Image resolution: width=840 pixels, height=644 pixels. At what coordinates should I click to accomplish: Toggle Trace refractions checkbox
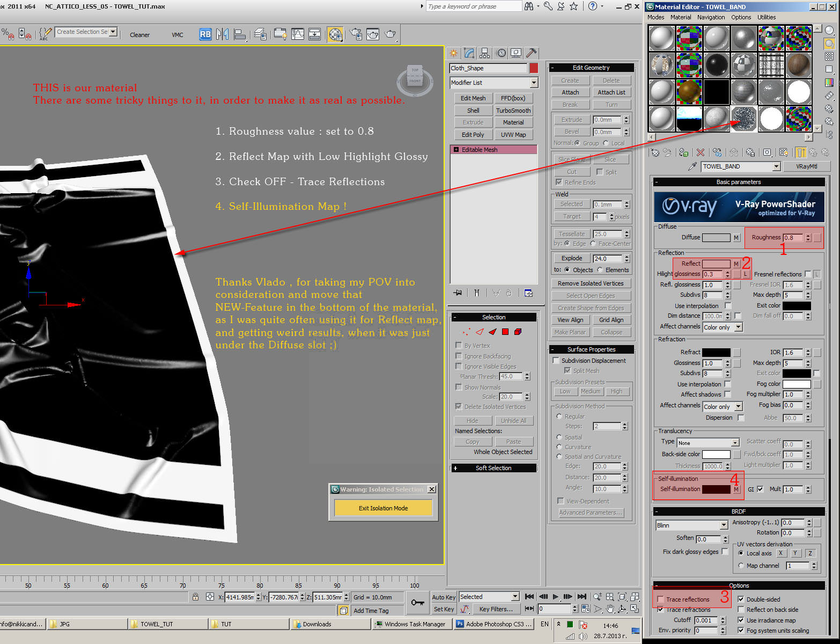(x=660, y=610)
